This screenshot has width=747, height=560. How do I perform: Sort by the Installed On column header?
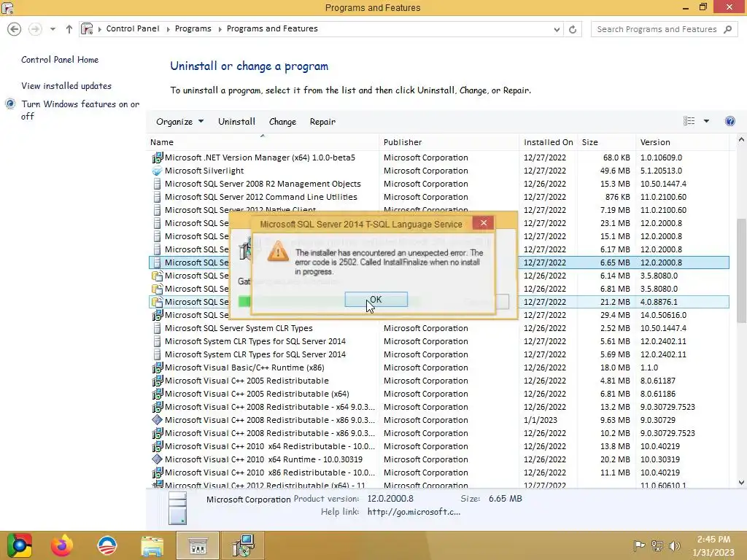[x=549, y=142]
